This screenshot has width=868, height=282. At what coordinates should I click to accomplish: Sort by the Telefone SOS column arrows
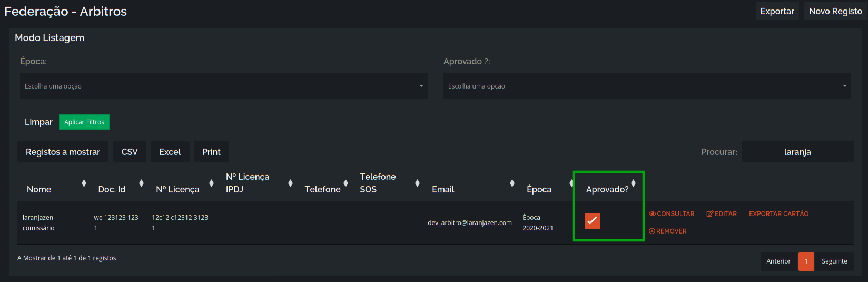tap(417, 183)
